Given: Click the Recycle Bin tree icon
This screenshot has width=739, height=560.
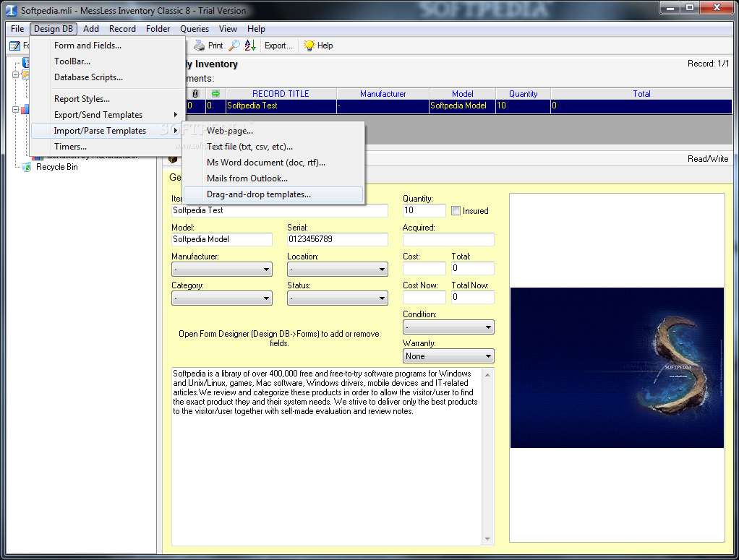Looking at the screenshot, I should tap(27, 167).
